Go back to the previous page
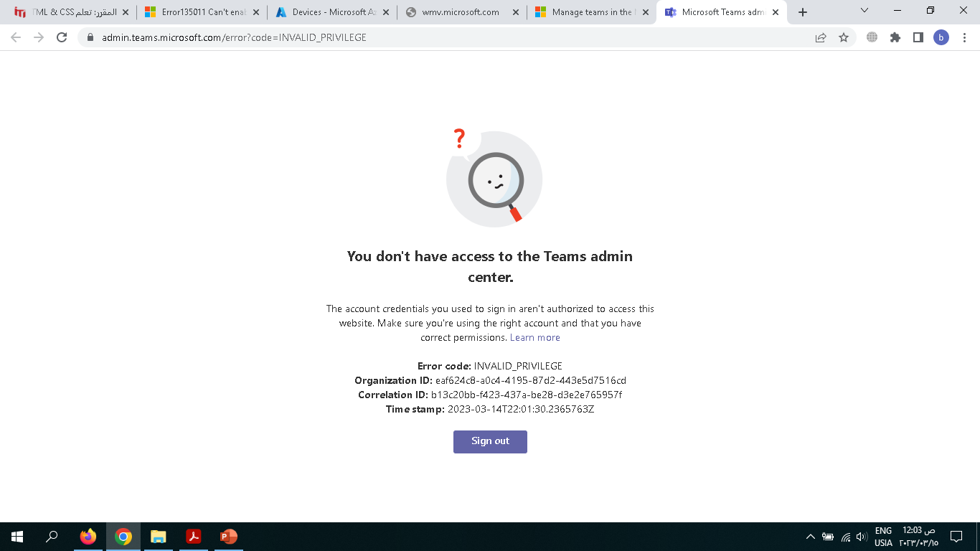Viewport: 980px width, 551px height. tap(16, 37)
